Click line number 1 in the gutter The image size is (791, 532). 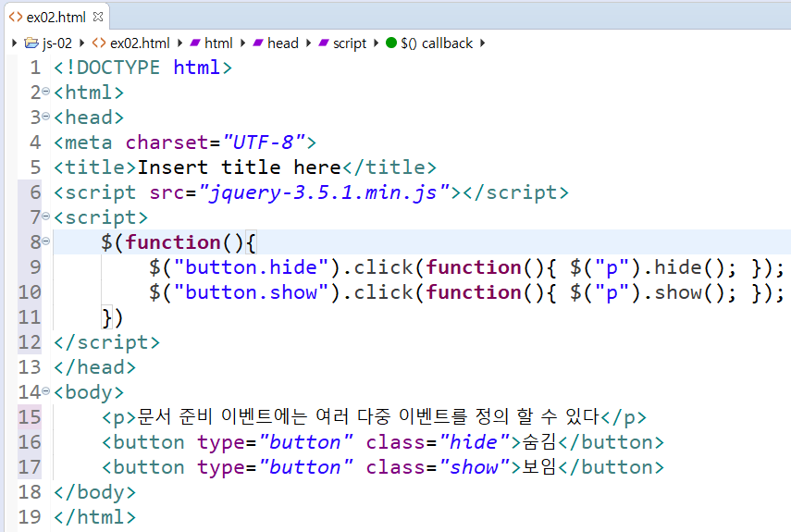pyautogui.click(x=35, y=68)
